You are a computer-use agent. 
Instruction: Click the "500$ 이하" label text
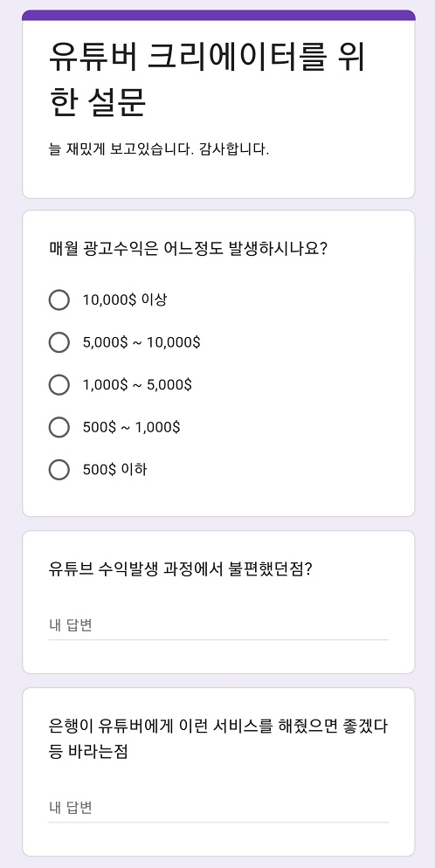(114, 470)
